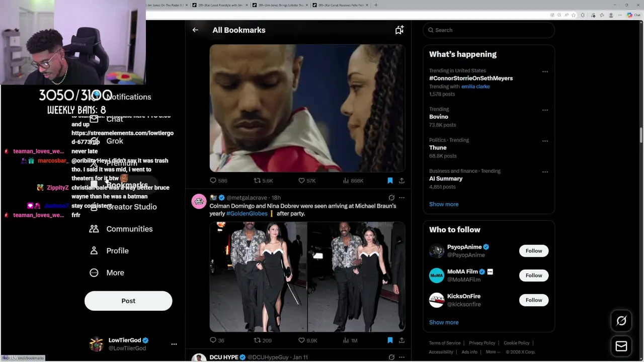Open PsyopAnime profile avatar

(437, 251)
